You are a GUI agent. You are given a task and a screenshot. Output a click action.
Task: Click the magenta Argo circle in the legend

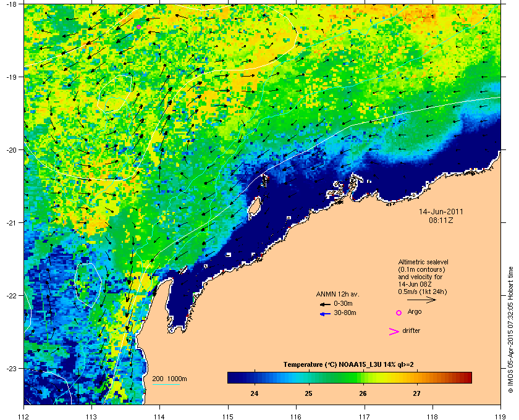tap(399, 313)
